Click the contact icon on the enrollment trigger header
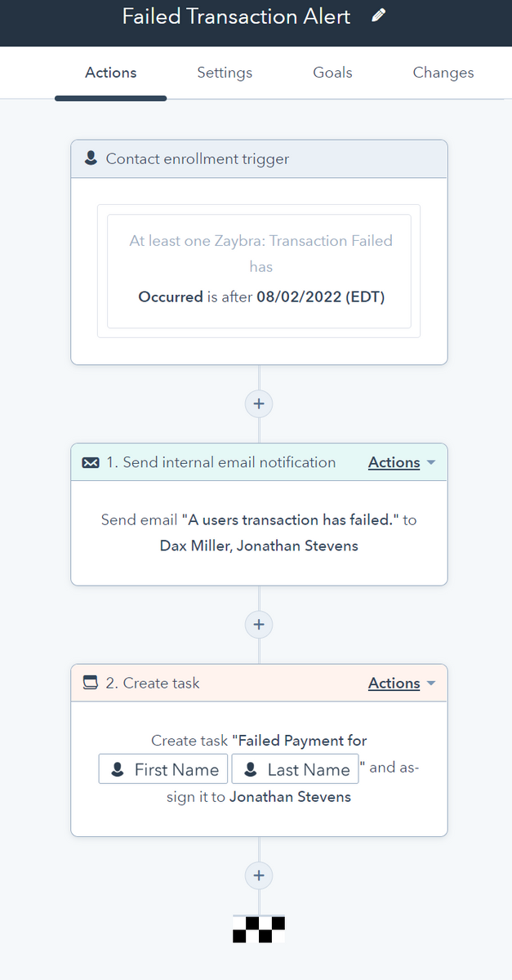The image size is (512, 980). (x=90, y=158)
